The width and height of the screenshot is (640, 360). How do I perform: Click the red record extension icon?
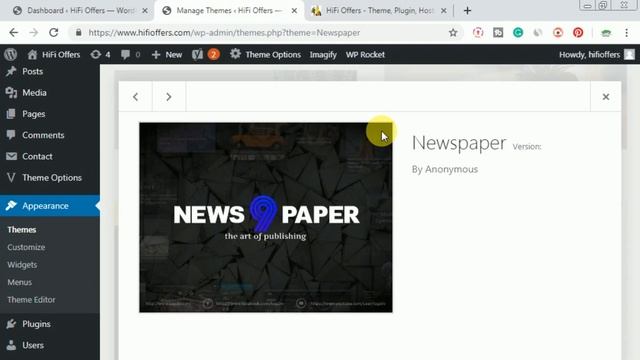pyautogui.click(x=558, y=33)
